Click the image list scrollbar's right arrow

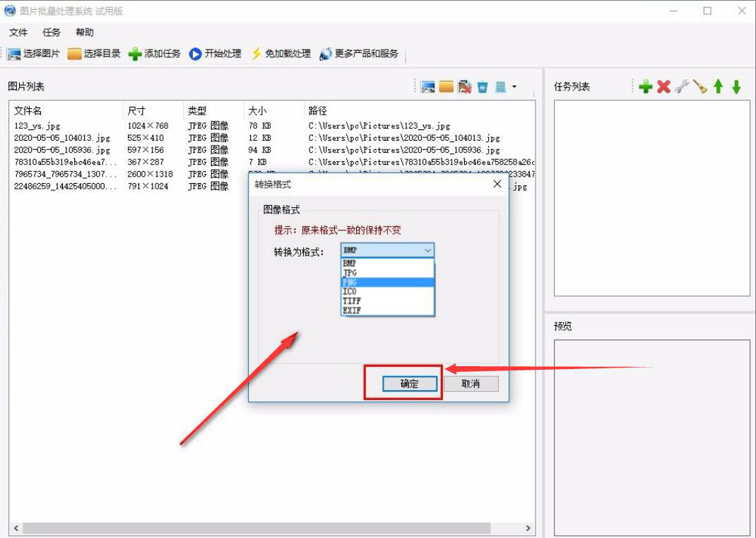(x=528, y=528)
